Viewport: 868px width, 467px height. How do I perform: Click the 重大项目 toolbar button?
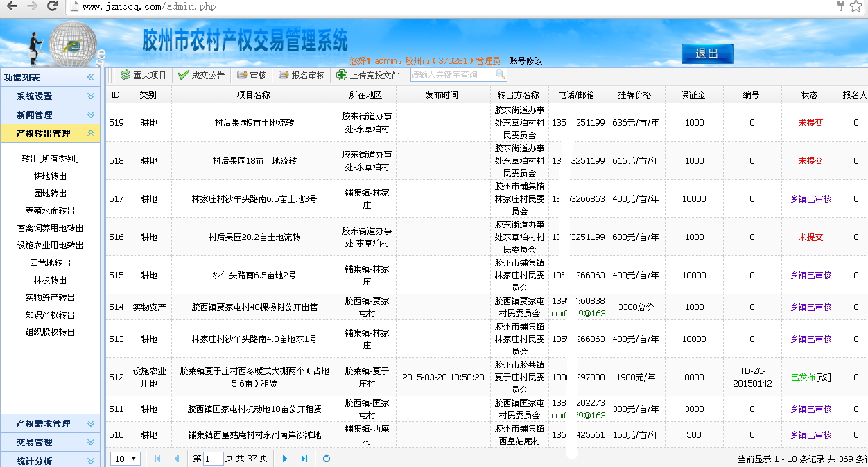point(143,75)
